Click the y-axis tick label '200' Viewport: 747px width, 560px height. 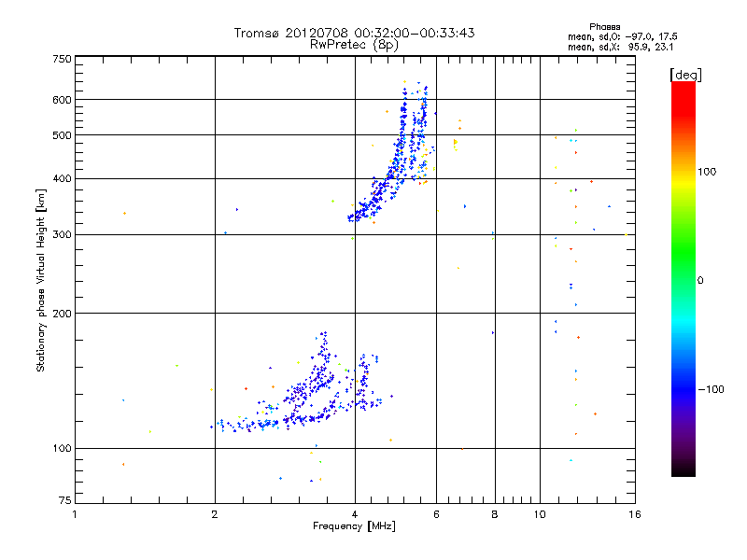point(62,314)
